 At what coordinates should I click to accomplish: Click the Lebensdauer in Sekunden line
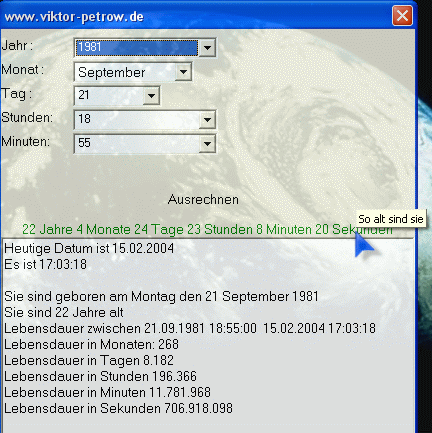coord(118,408)
